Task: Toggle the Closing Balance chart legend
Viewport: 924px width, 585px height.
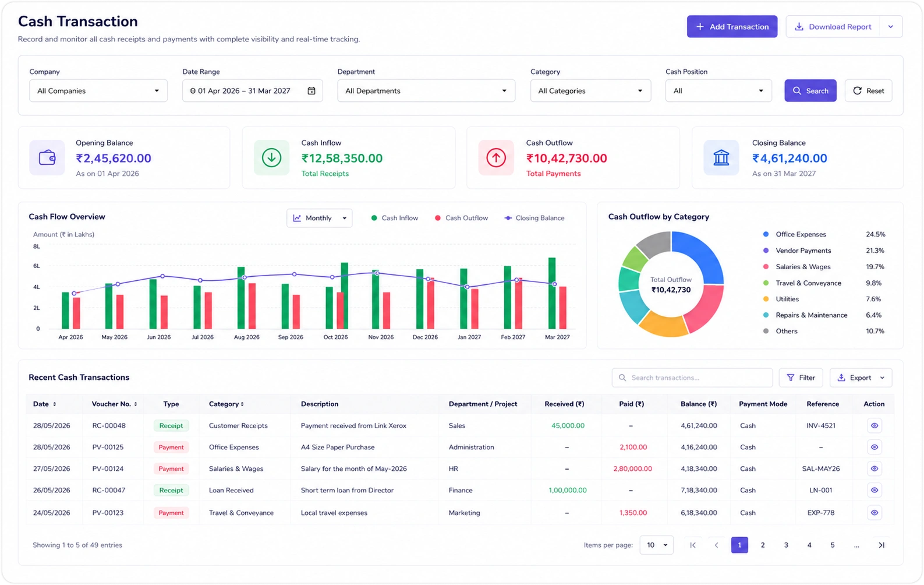Action: click(534, 218)
